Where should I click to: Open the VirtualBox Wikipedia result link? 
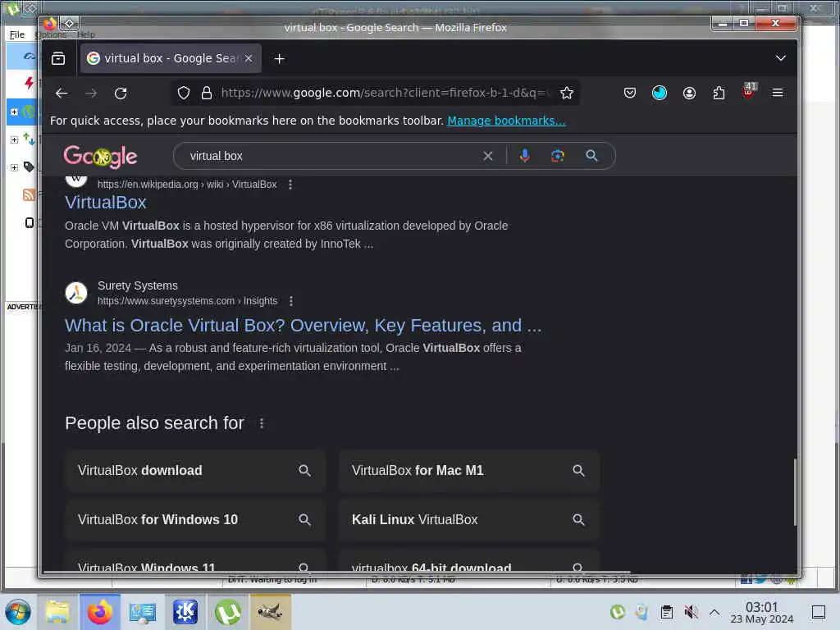coord(106,203)
